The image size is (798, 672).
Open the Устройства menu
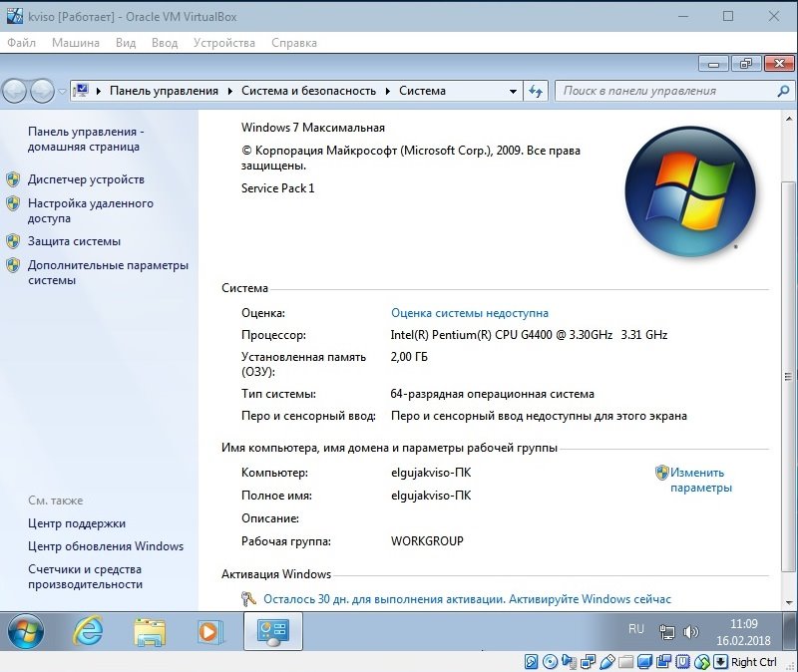click(x=223, y=43)
